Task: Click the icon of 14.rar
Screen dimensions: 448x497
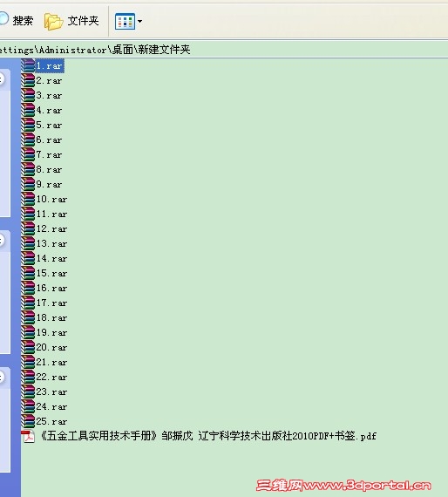Action: pyautogui.click(x=28, y=258)
